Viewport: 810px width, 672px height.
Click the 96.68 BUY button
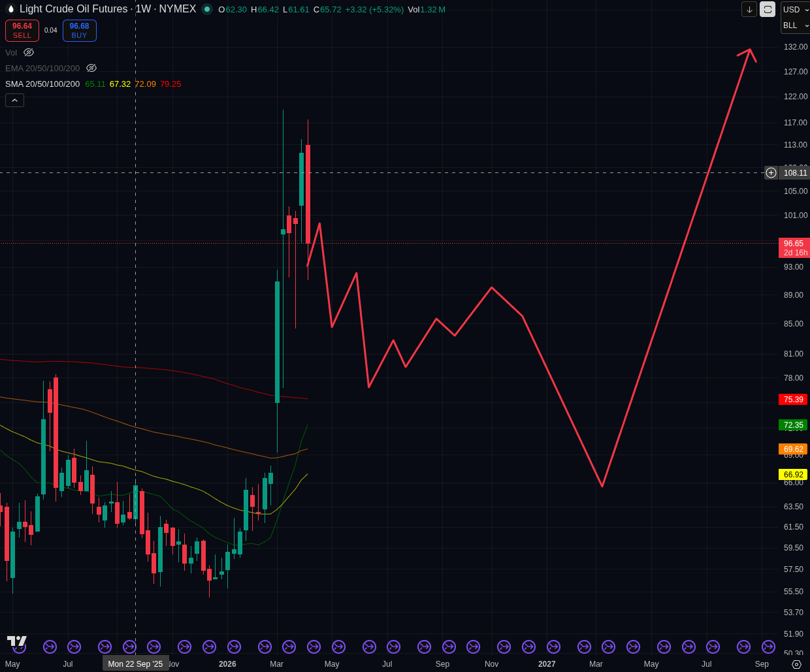pyautogui.click(x=80, y=31)
